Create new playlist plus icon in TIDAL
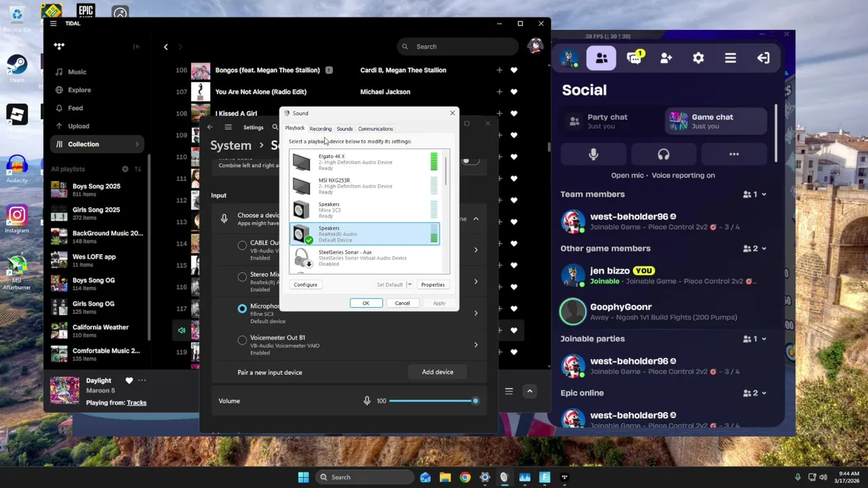 (125, 169)
